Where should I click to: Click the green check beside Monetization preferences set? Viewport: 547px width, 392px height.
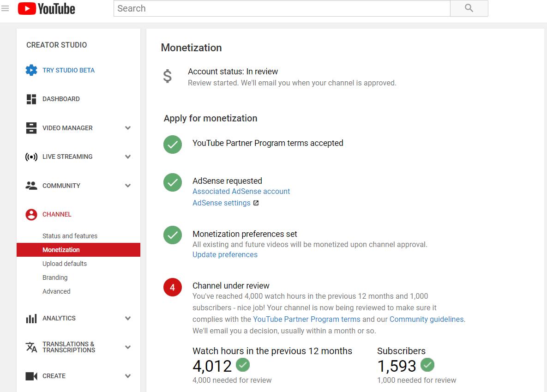click(173, 235)
